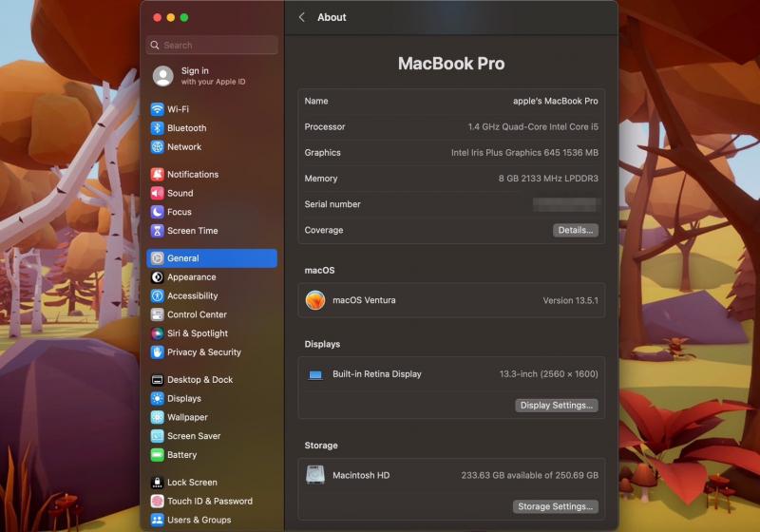The width and height of the screenshot is (760, 532).
Task: Open Privacy & Security hand icon
Action: click(157, 352)
